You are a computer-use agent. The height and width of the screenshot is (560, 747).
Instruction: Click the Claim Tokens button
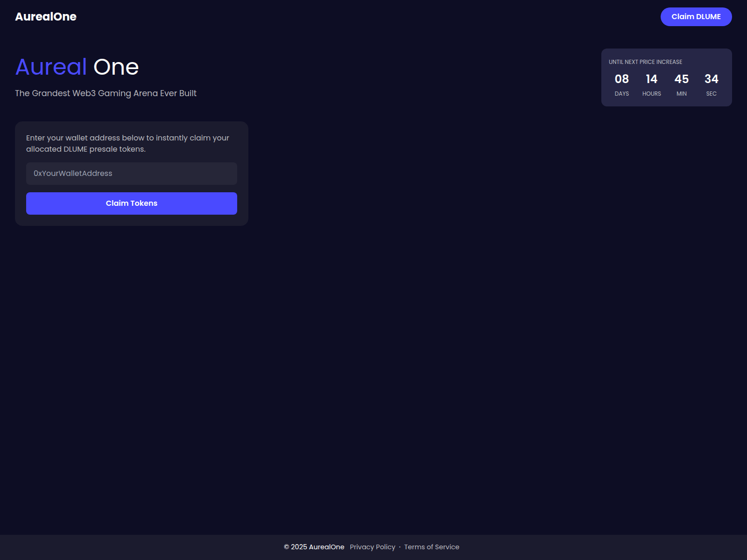(x=131, y=203)
